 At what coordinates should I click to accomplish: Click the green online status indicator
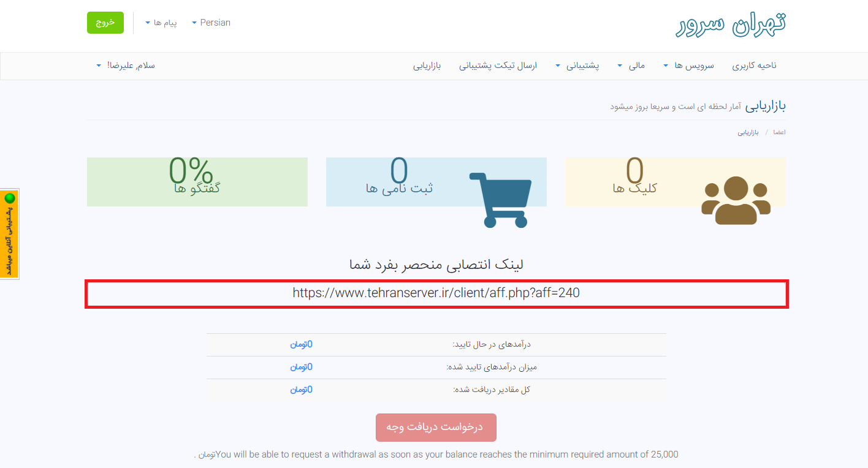(x=10, y=198)
